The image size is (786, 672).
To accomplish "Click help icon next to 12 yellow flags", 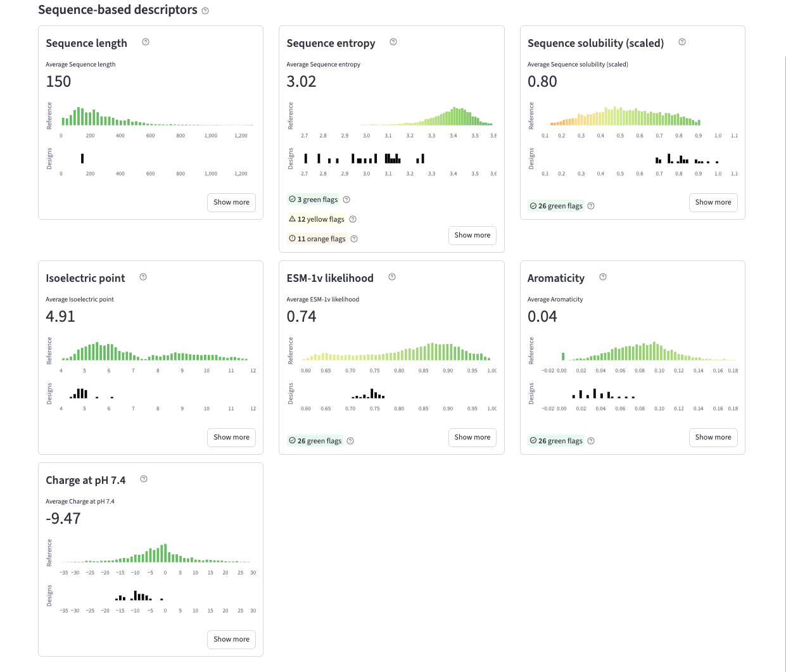I will [353, 219].
